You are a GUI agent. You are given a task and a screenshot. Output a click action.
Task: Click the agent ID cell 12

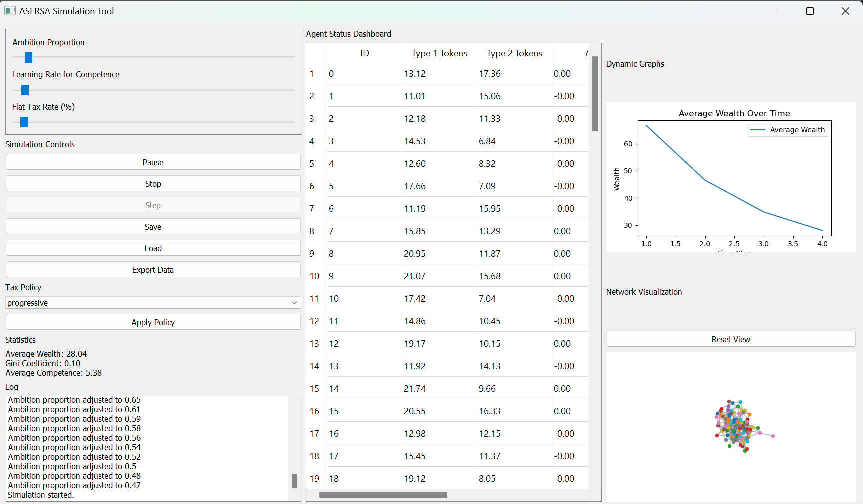click(x=364, y=344)
